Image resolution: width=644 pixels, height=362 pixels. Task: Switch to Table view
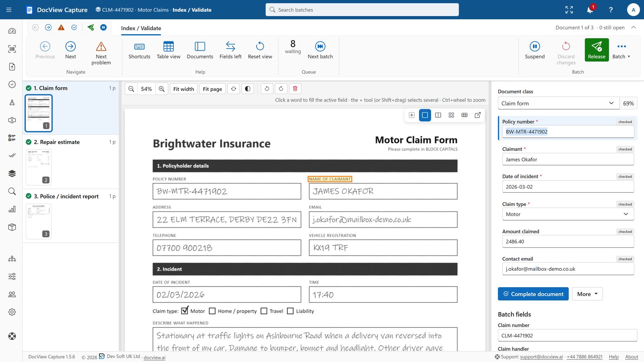click(x=169, y=51)
